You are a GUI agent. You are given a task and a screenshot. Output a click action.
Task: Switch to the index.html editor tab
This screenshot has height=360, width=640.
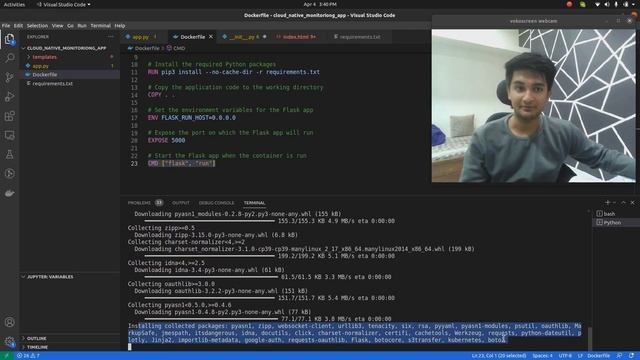pos(296,37)
